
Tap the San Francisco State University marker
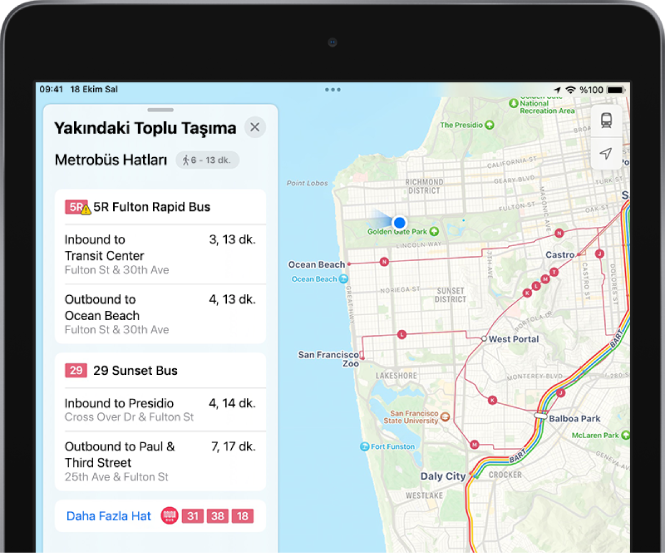(444, 417)
